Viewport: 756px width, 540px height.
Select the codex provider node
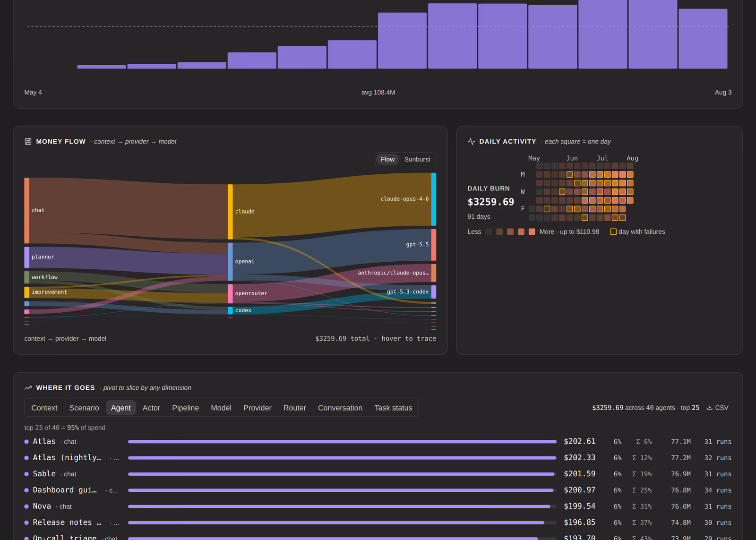click(230, 310)
